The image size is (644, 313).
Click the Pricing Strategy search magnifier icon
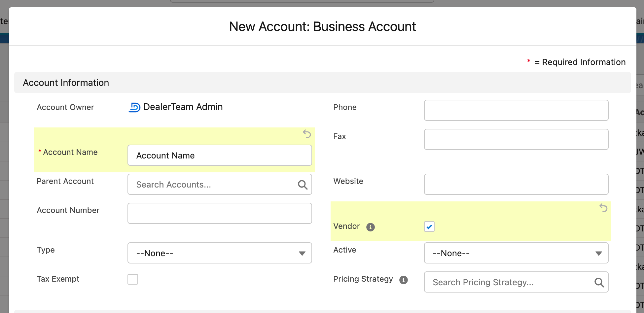coord(599,282)
